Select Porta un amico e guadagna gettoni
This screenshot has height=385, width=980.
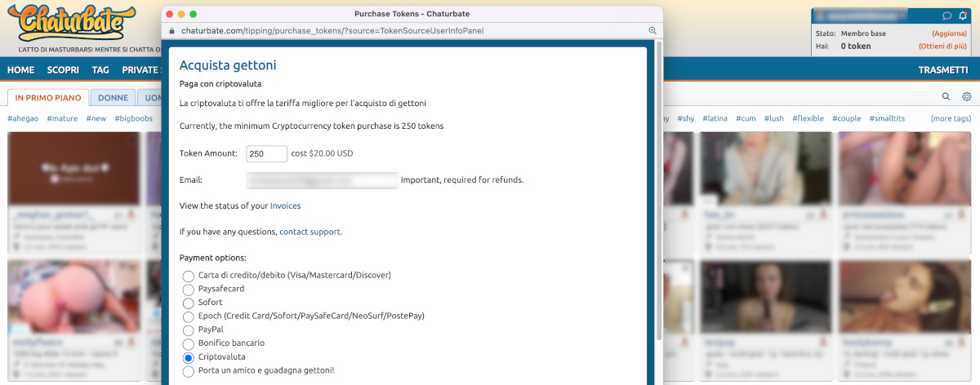(x=189, y=371)
